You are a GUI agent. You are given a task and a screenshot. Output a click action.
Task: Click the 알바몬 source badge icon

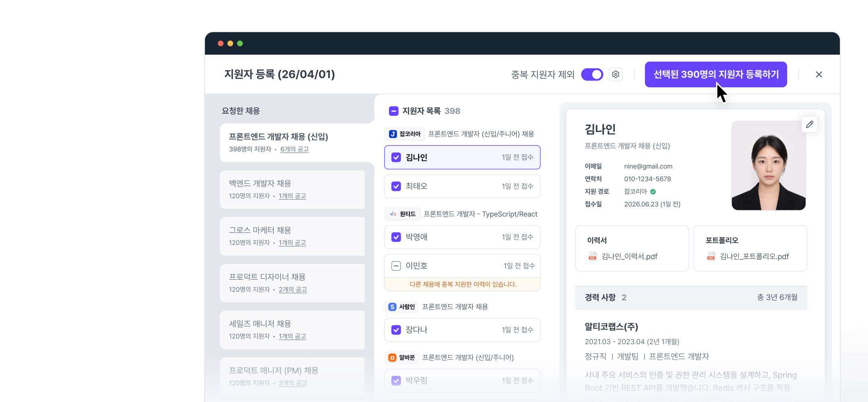(393, 357)
